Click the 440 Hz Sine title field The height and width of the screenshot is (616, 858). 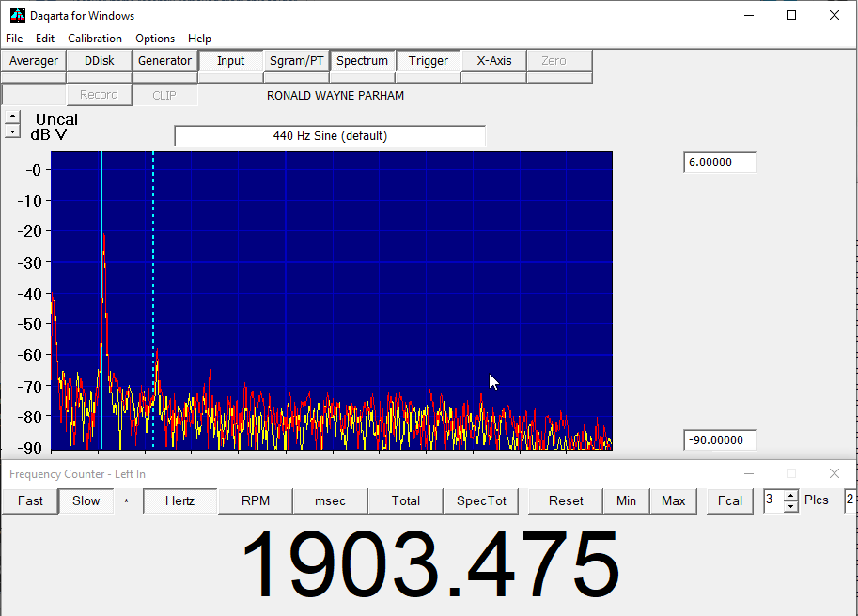click(330, 136)
